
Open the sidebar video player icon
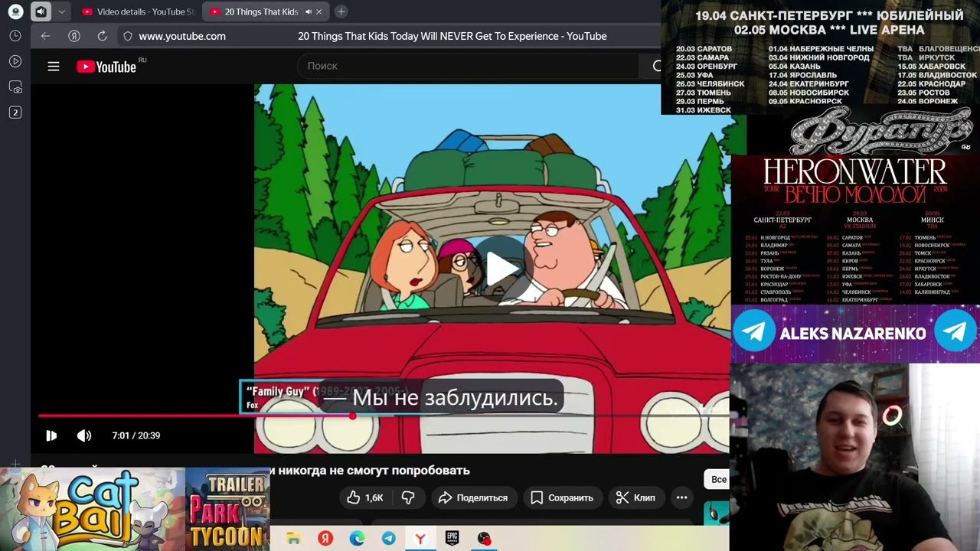pos(15,61)
